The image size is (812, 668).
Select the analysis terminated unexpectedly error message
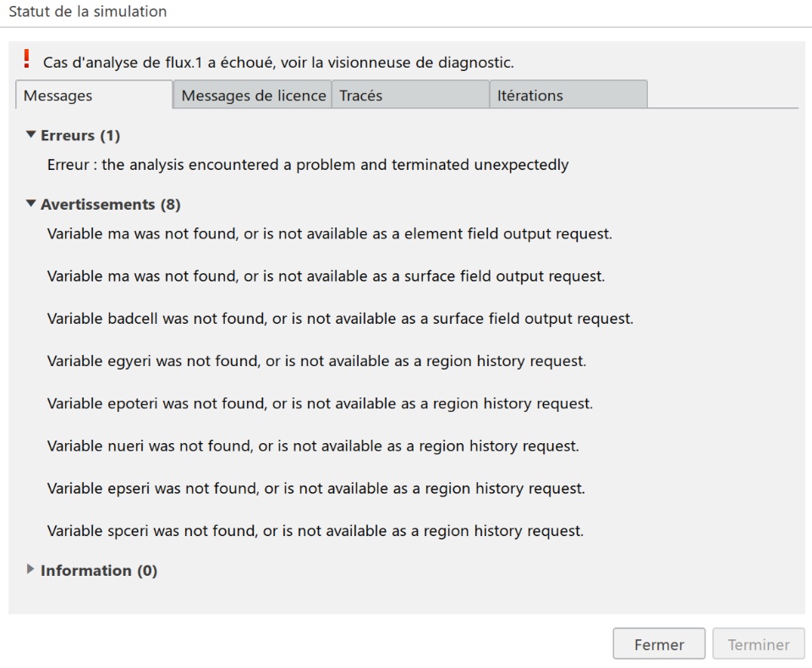point(308,165)
